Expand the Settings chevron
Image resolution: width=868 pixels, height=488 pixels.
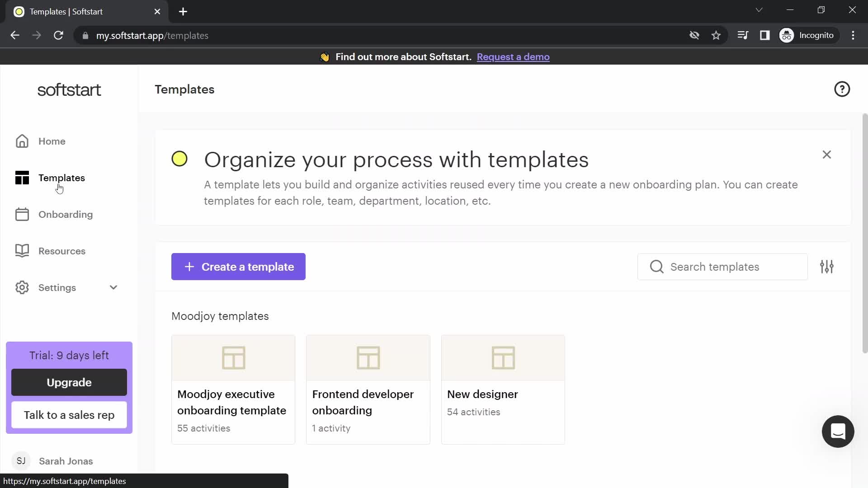113,288
